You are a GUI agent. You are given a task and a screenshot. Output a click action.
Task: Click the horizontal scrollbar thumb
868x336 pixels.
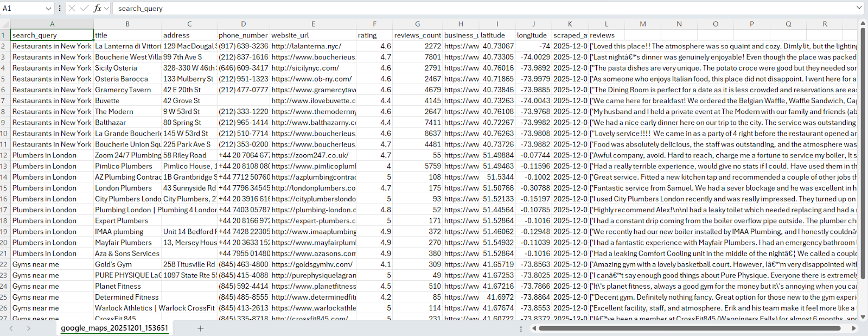point(691,328)
